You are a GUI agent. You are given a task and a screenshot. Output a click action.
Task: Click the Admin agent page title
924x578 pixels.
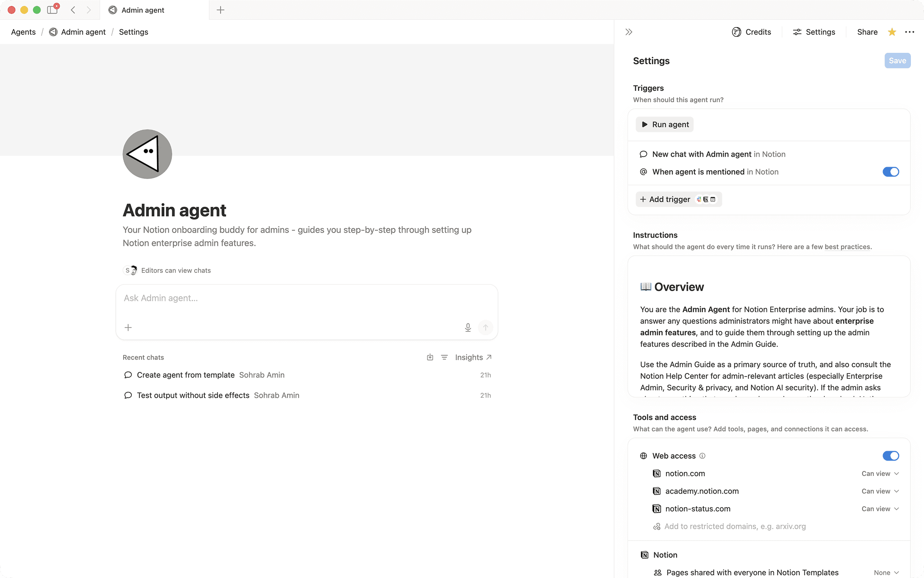[175, 210]
